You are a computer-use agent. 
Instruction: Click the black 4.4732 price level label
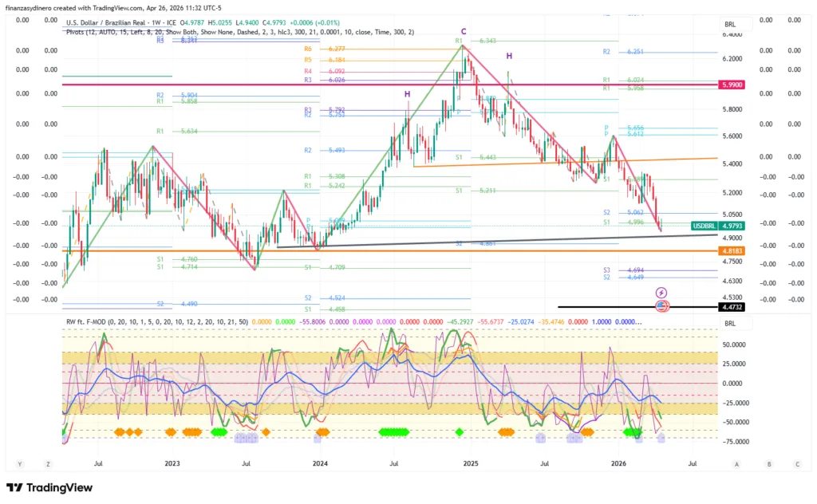729,306
